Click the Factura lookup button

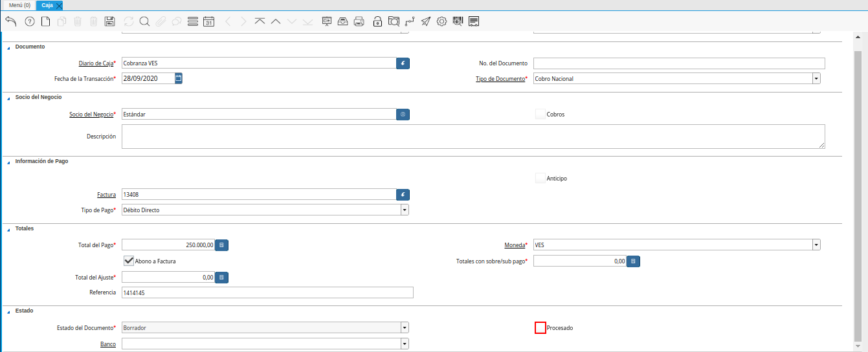[x=403, y=194]
